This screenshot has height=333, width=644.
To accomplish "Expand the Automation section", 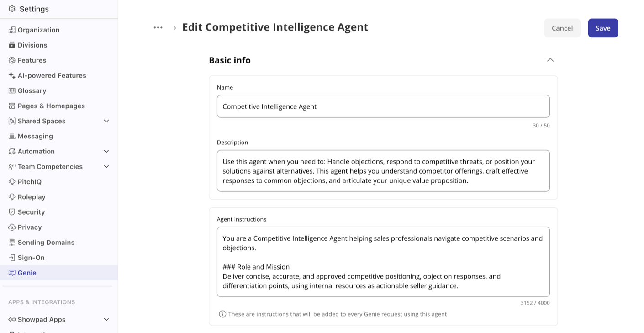I will (x=106, y=151).
